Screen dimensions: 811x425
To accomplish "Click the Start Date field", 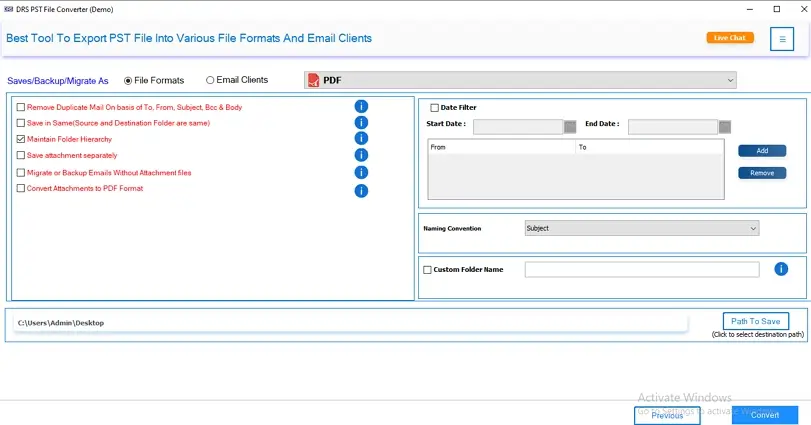I will 518,127.
